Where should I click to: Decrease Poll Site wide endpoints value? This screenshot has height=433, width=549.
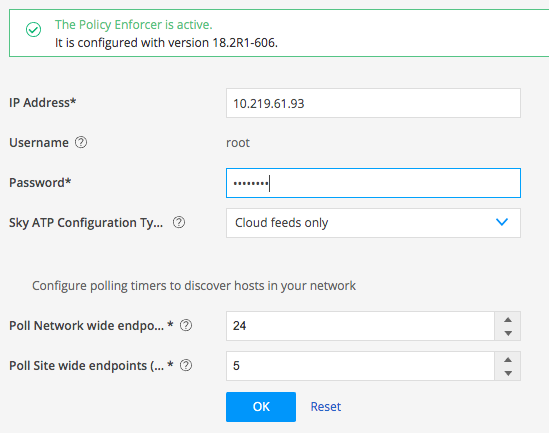[508, 373]
